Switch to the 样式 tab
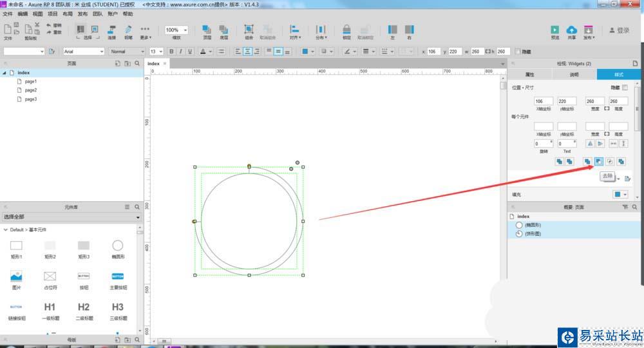 click(x=618, y=74)
